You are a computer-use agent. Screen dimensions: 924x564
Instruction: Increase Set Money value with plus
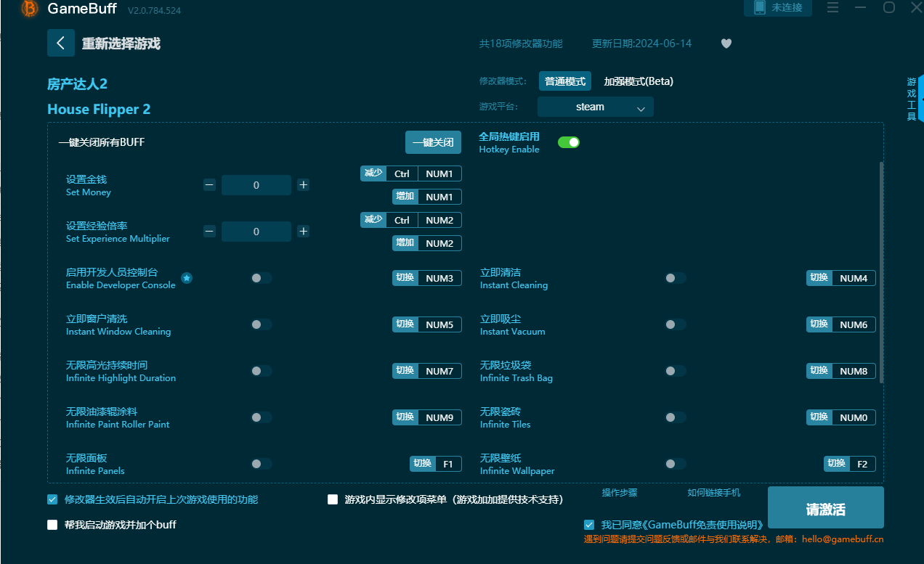pos(304,185)
